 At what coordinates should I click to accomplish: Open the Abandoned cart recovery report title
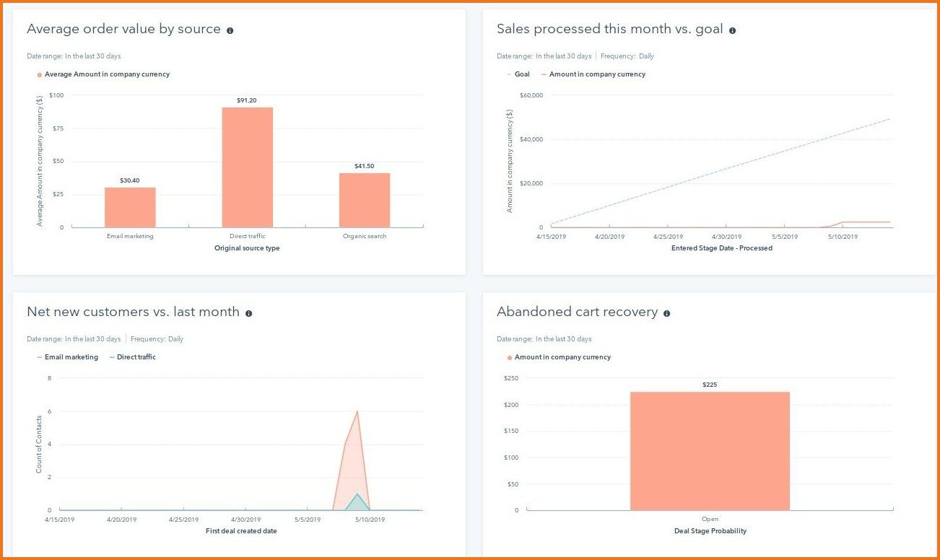point(577,312)
